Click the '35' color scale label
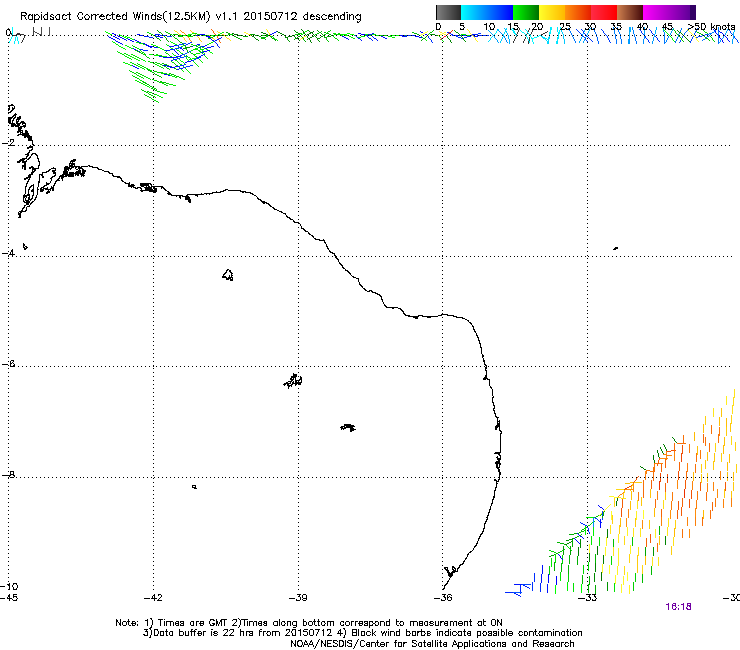 tap(616, 27)
